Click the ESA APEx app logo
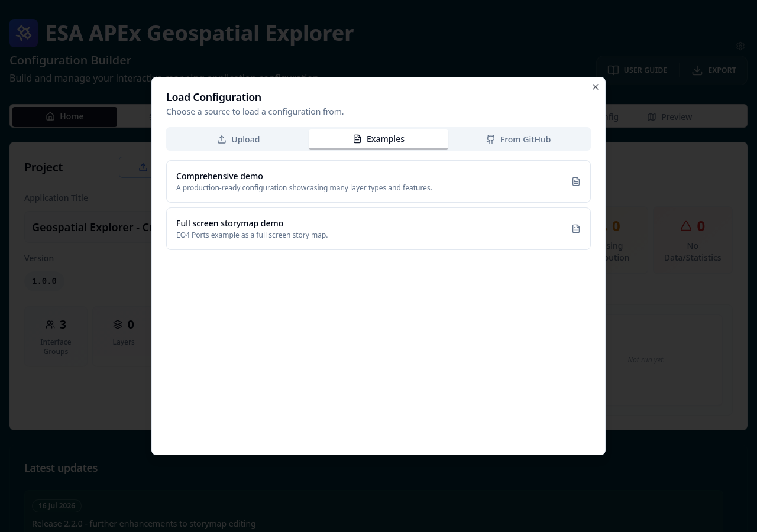Screen dimensions: 757x532 24,33
